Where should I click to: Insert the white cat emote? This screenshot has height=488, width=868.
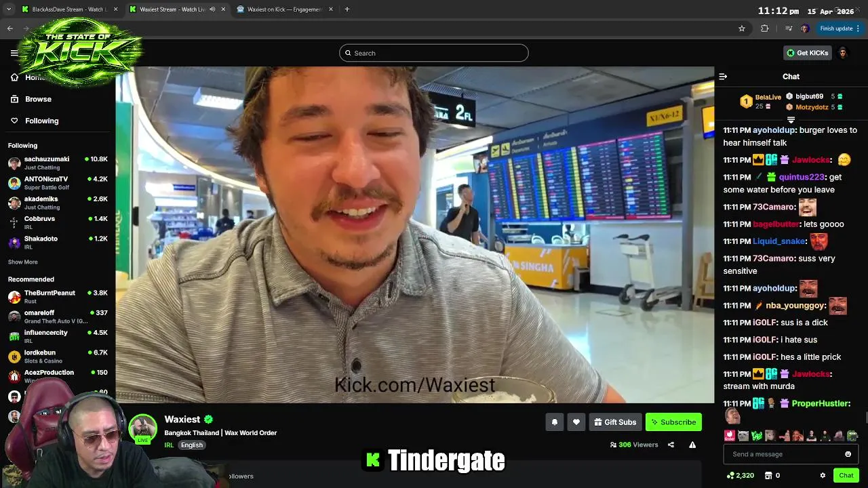[743, 436]
